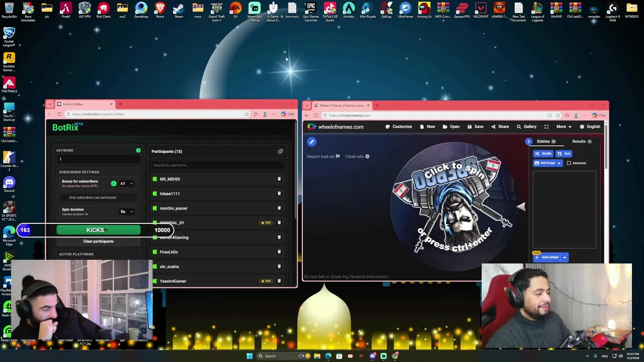Open VALORANT desktop shortcut
This screenshot has height=362, width=644.
[480, 10]
